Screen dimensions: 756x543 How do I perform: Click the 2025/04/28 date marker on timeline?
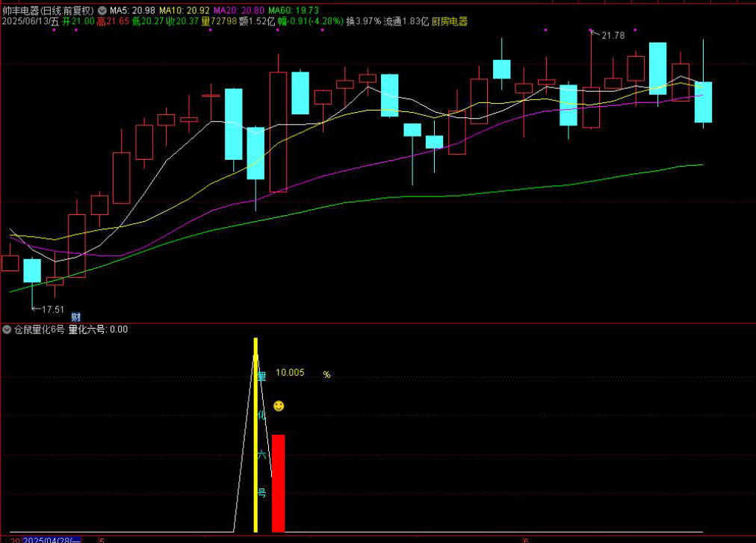pos(51,539)
